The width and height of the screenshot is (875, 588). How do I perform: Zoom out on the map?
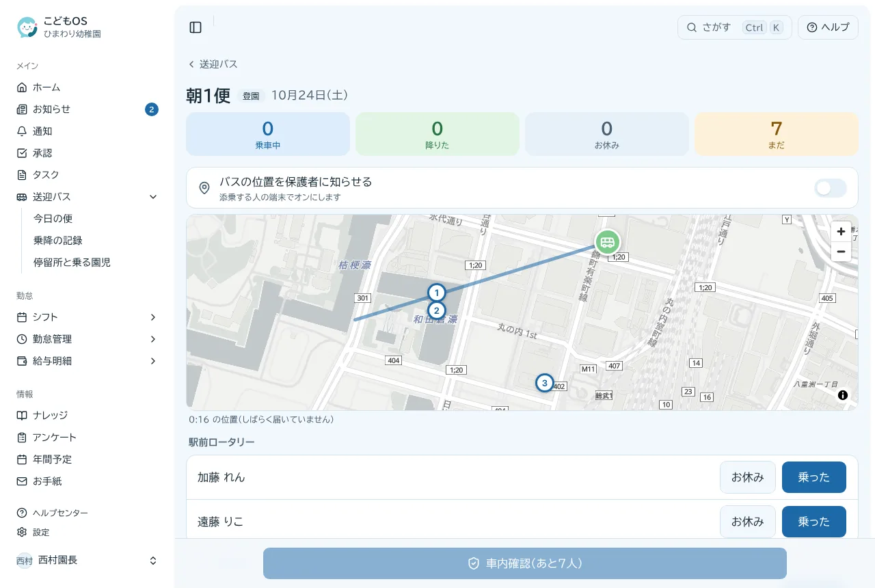coord(841,252)
